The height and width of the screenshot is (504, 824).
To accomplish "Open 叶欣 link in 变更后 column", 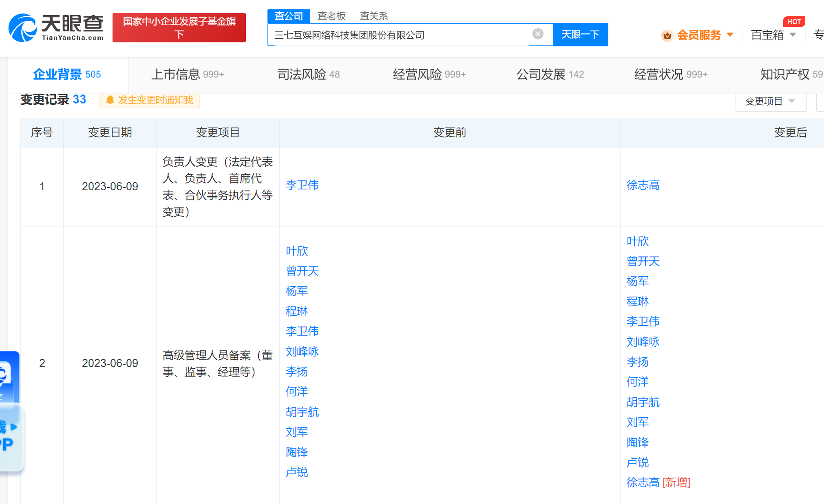I will 638,241.
